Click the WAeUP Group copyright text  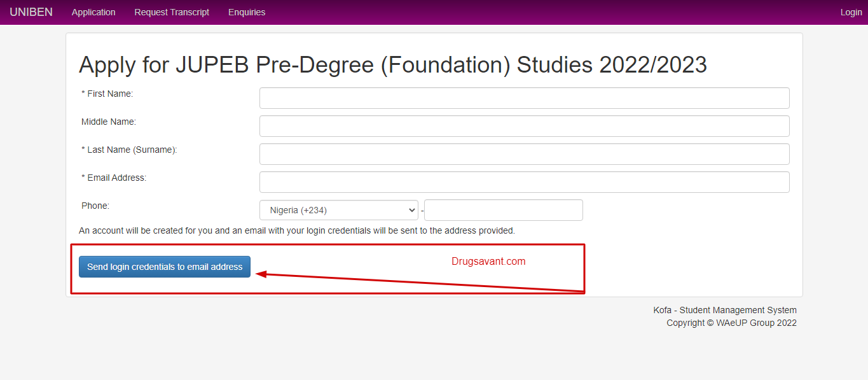[731, 323]
